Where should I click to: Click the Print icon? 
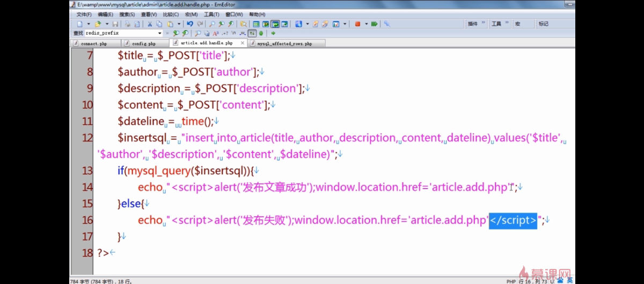coord(128,24)
